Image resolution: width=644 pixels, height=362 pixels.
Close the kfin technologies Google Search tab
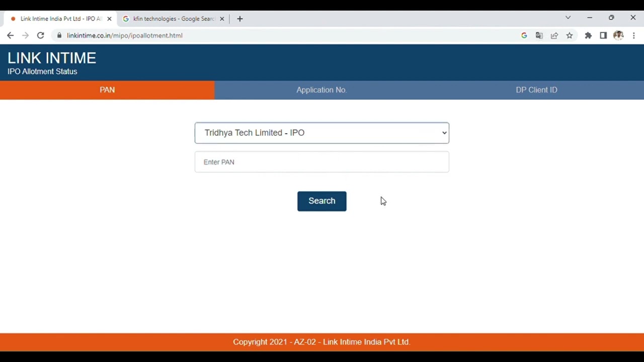pos(222,19)
